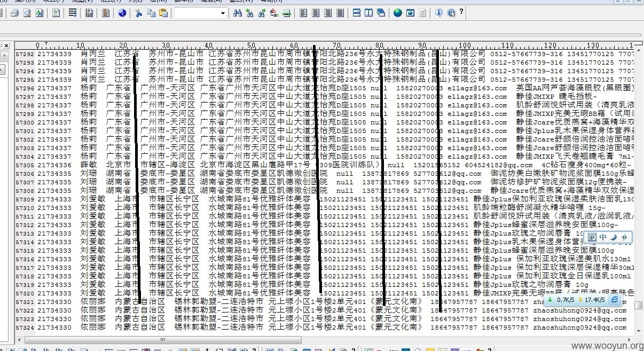Click name 薛敏 on line 57305
Screen dimensions: 644x351
89,165
